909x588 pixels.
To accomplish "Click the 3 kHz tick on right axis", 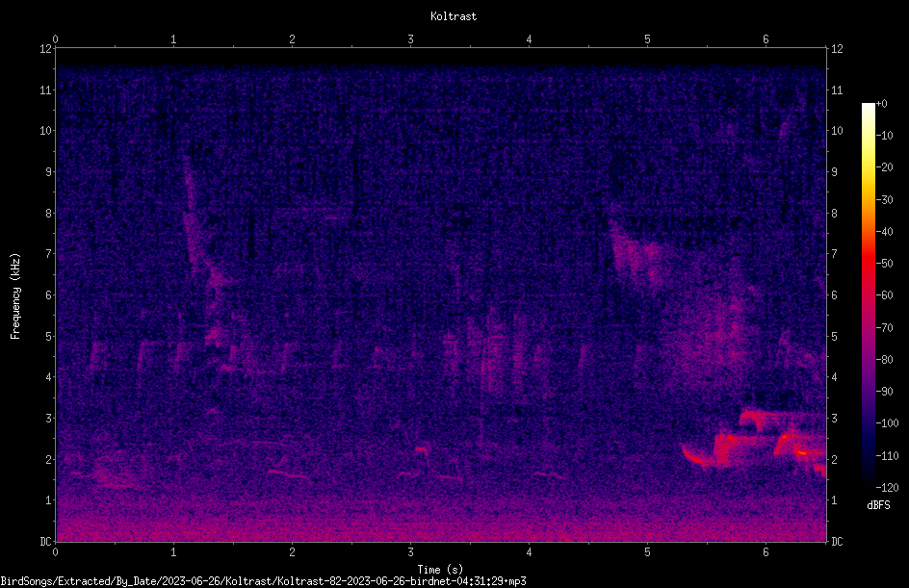I will tap(834, 419).
